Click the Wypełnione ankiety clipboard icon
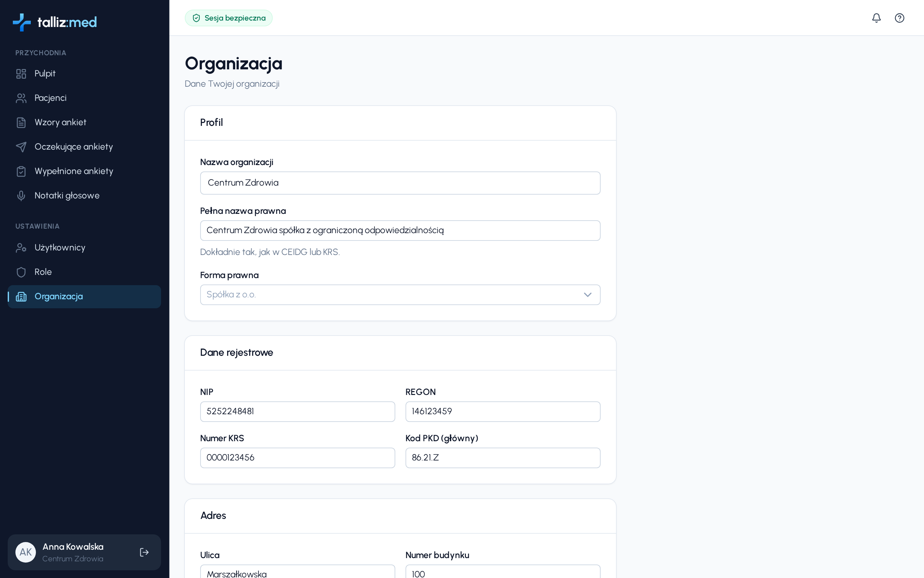Viewport: 924px width, 578px height. pos(21,171)
